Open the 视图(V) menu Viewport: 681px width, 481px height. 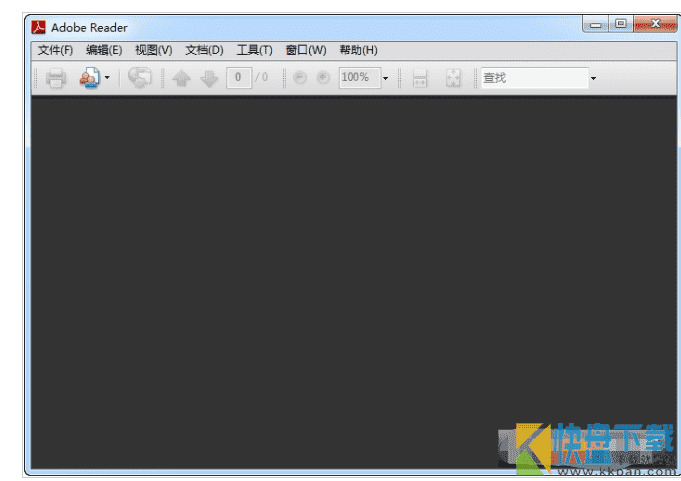click(x=153, y=50)
